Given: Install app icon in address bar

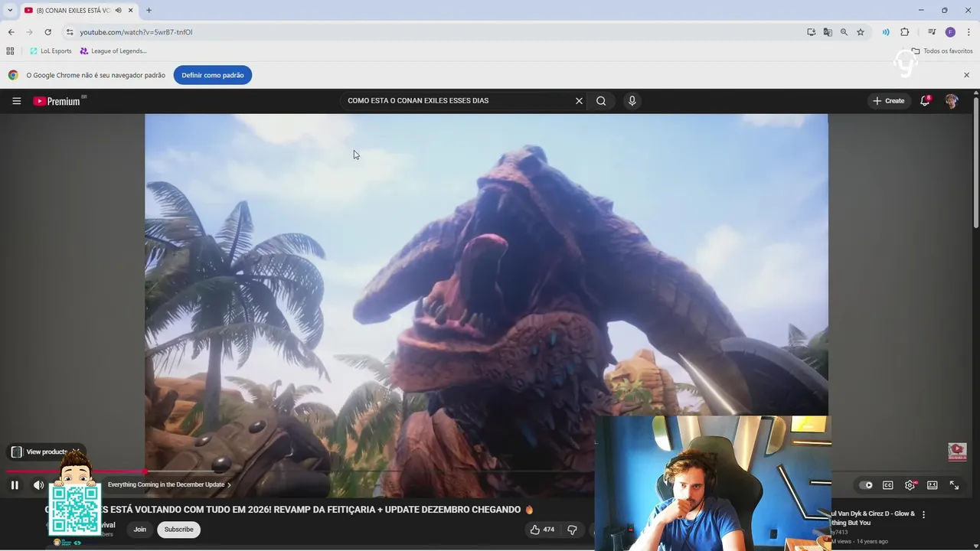Looking at the screenshot, I should (811, 32).
